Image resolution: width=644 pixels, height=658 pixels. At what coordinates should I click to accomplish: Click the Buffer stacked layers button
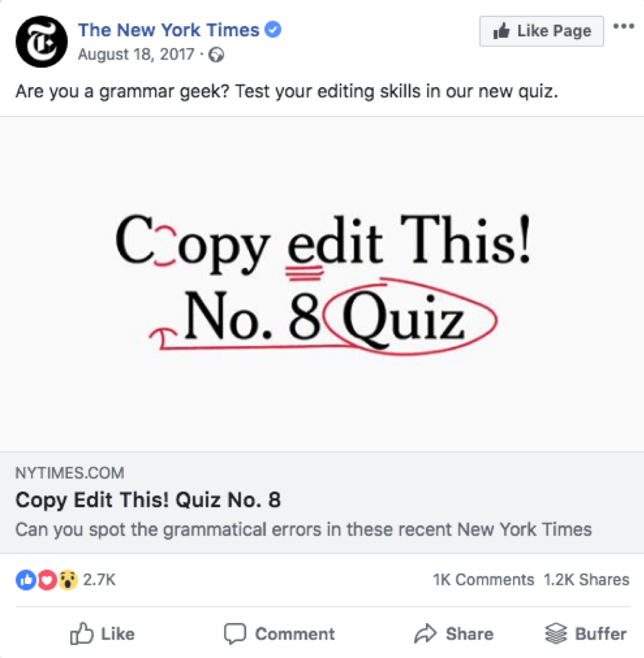coord(586,634)
